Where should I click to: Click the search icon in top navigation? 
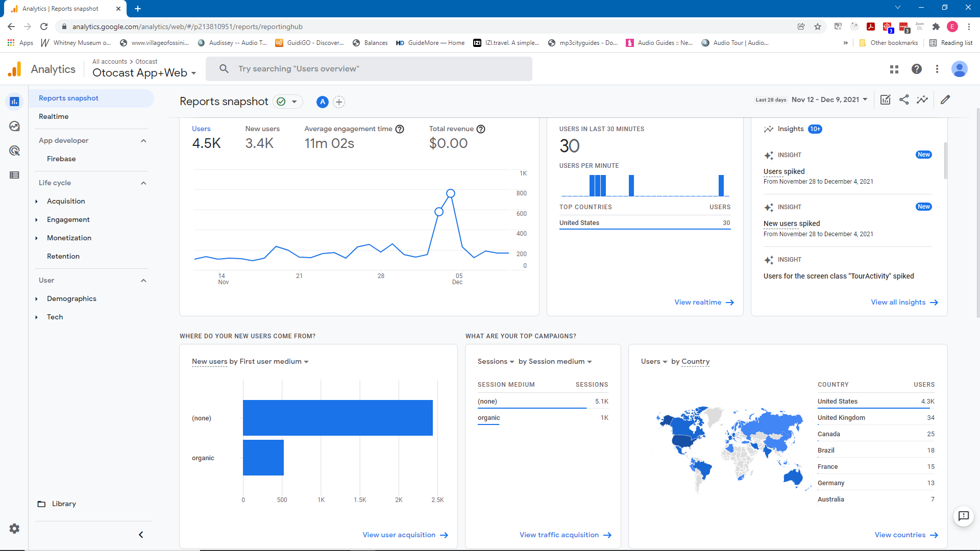[224, 68]
